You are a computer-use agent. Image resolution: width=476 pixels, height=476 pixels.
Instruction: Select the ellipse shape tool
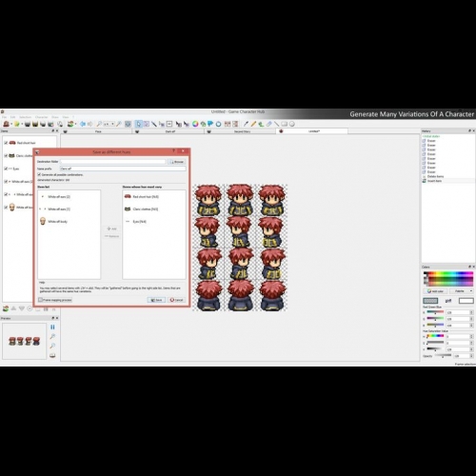291,124
